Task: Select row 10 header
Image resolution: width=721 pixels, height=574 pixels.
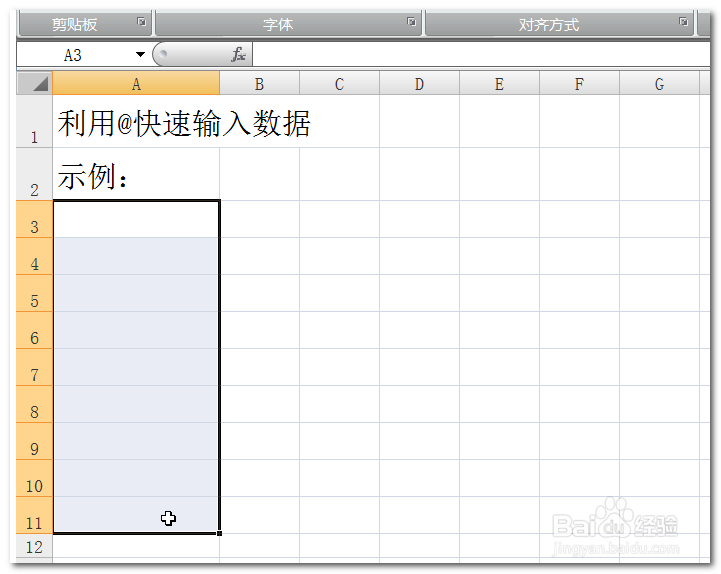Action: (34, 478)
